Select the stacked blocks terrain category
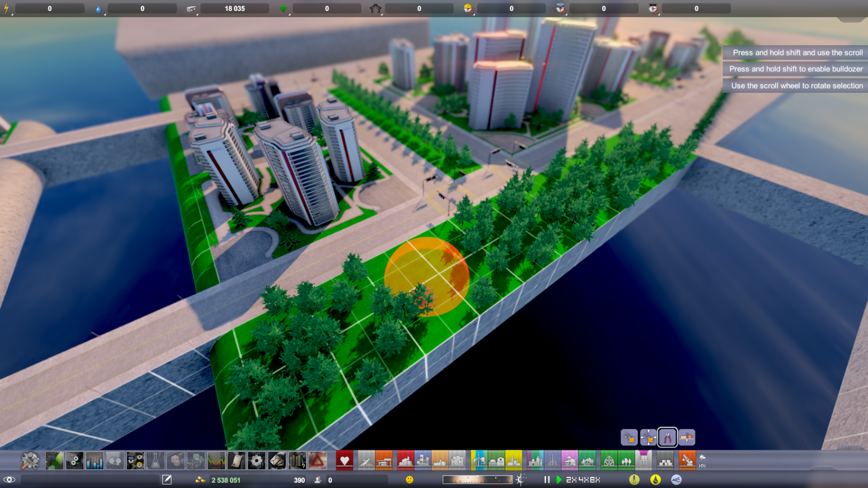This screenshot has width=868, height=488. click(665, 460)
